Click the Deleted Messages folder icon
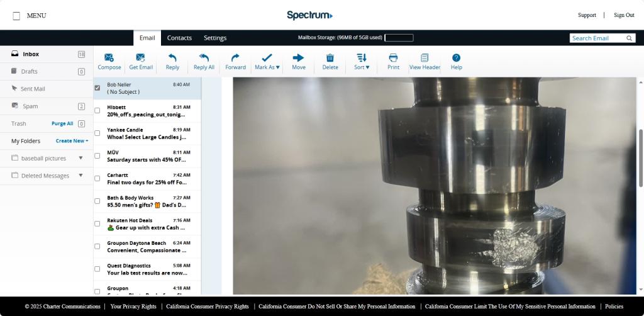Viewport: 644px width, 316px height. point(15,175)
